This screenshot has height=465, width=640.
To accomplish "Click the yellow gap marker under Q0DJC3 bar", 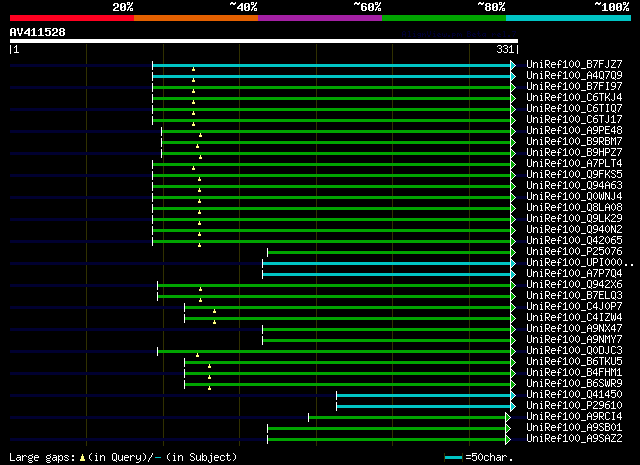I will (x=198, y=355).
